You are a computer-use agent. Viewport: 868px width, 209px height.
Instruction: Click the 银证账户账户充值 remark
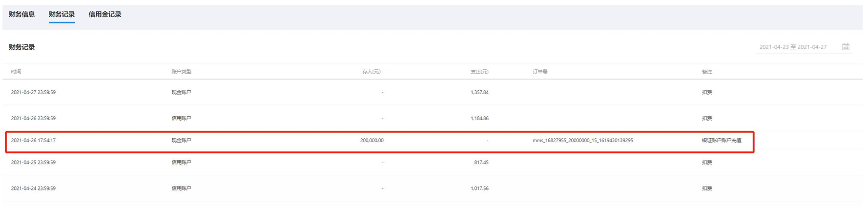[x=722, y=141]
